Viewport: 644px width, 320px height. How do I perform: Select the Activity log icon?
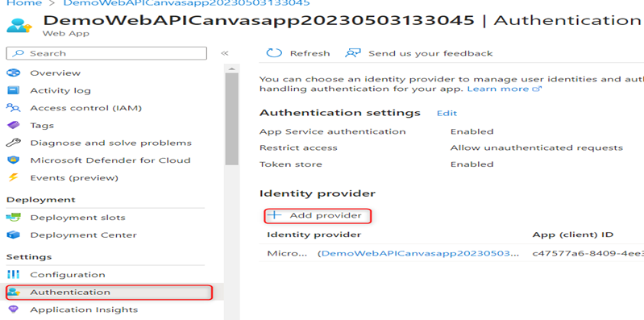pyautogui.click(x=14, y=90)
